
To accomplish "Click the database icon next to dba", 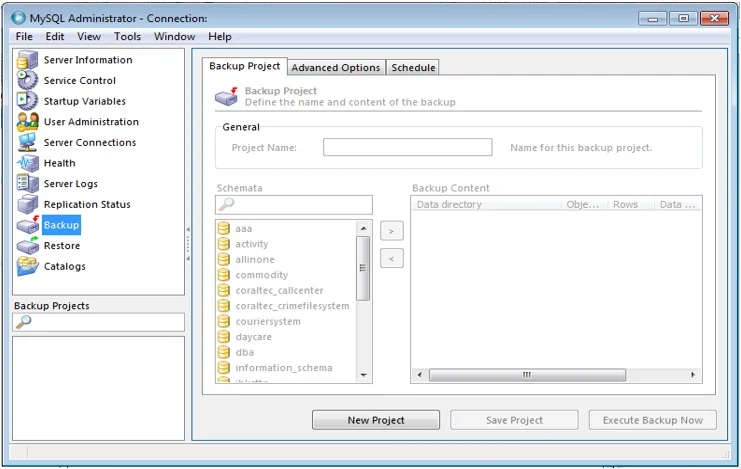I will click(x=224, y=352).
